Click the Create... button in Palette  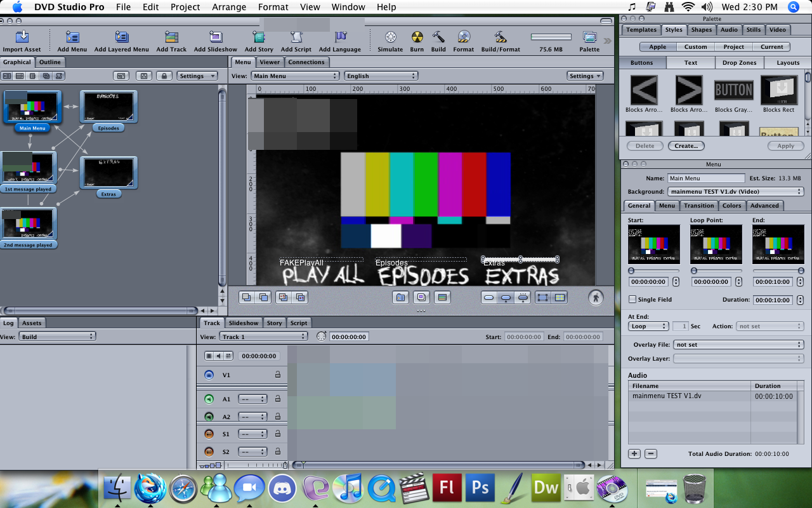tap(686, 145)
